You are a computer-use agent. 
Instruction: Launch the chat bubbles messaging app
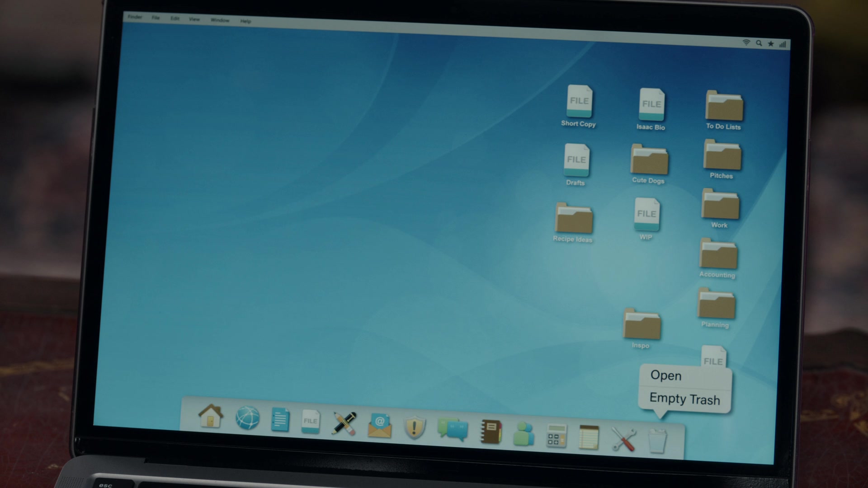tap(453, 429)
